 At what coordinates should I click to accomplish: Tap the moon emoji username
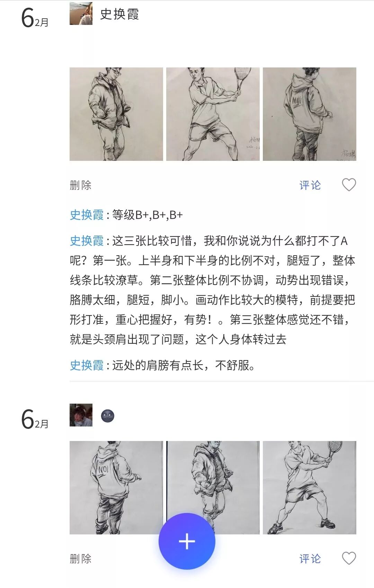108,416
